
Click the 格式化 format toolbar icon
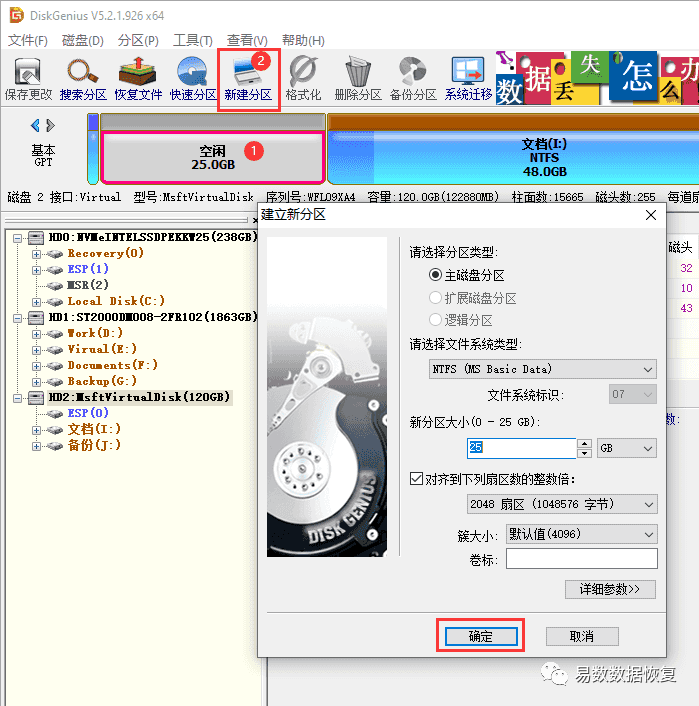pyautogui.click(x=303, y=79)
